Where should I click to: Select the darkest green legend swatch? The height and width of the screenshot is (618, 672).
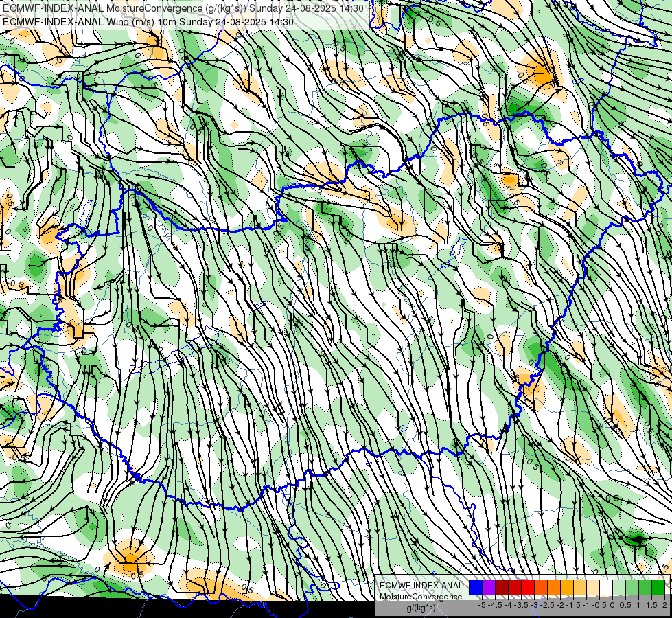[658, 587]
